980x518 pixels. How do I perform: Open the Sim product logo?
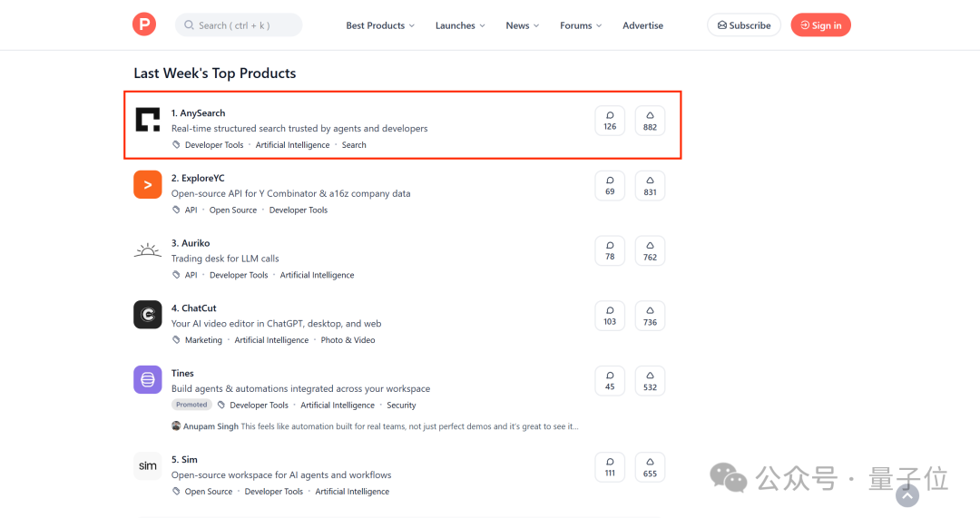click(148, 465)
